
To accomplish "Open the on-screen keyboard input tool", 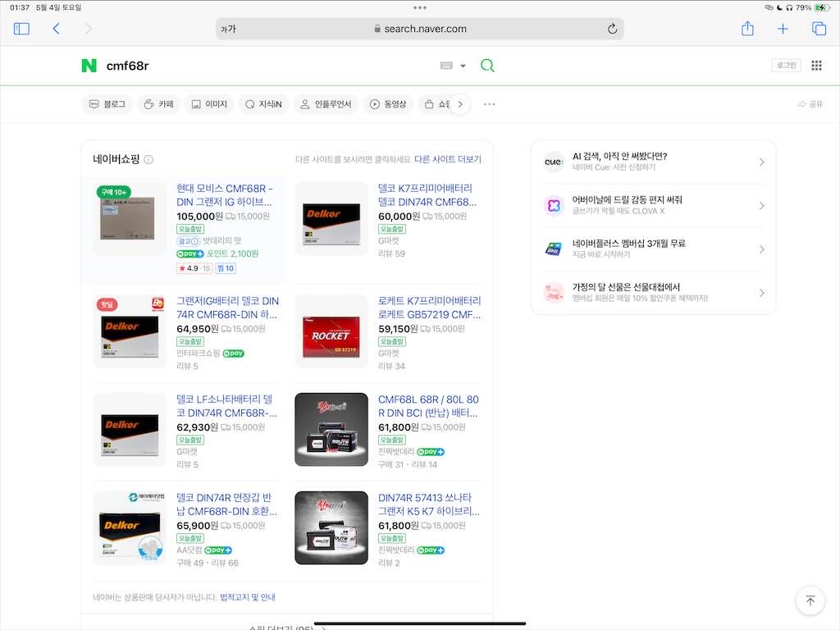I will pos(446,66).
